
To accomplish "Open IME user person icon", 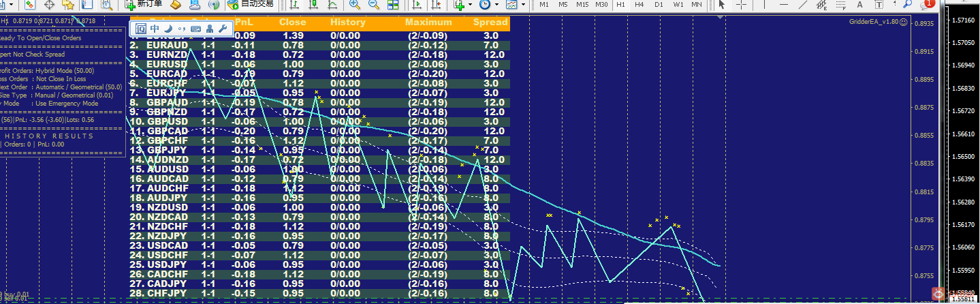I will coord(209,29).
